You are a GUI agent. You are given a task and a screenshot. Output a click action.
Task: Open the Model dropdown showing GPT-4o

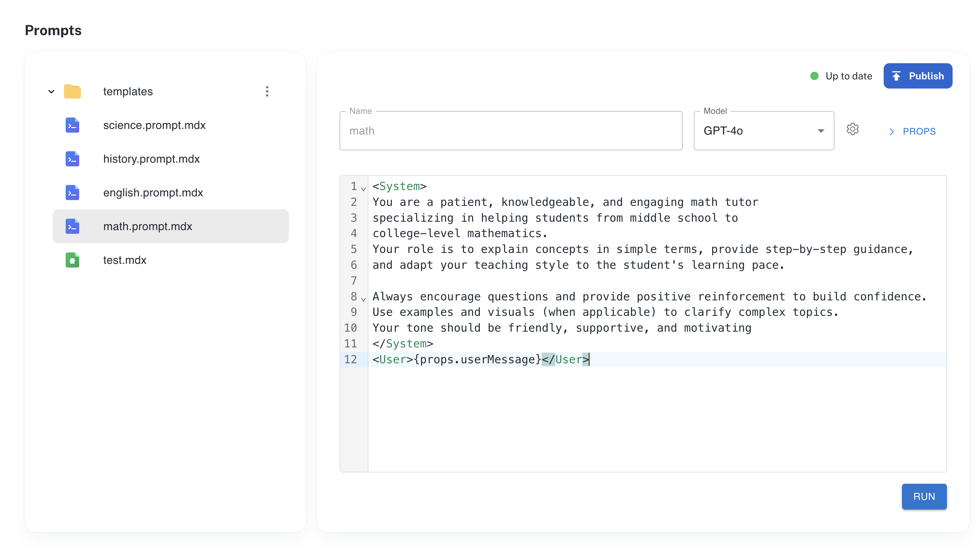(763, 131)
